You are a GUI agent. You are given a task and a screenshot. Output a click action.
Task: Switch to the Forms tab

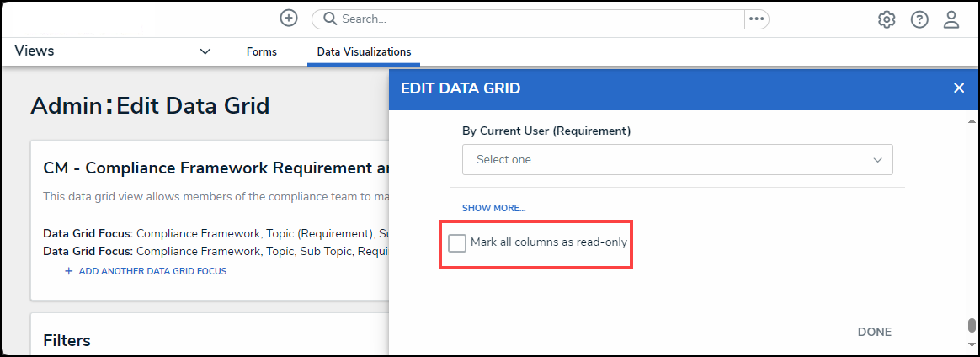click(x=261, y=51)
